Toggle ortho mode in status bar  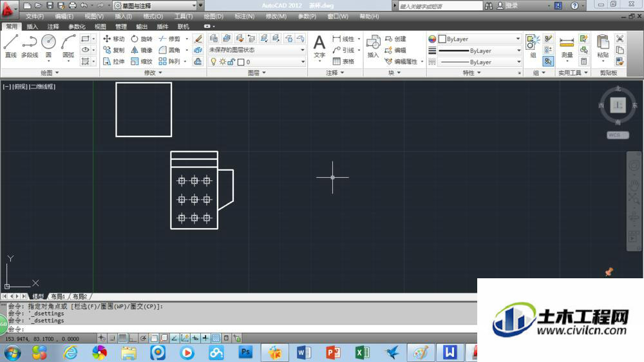tap(133, 338)
